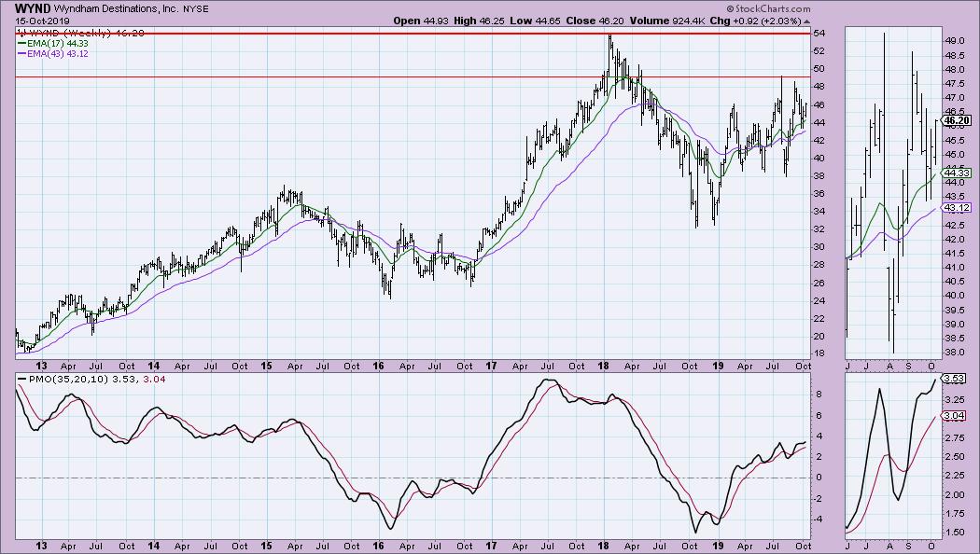Click the 46.20 last price tag on mini chart
Image resolution: width=980 pixels, height=554 pixels.
[x=957, y=120]
